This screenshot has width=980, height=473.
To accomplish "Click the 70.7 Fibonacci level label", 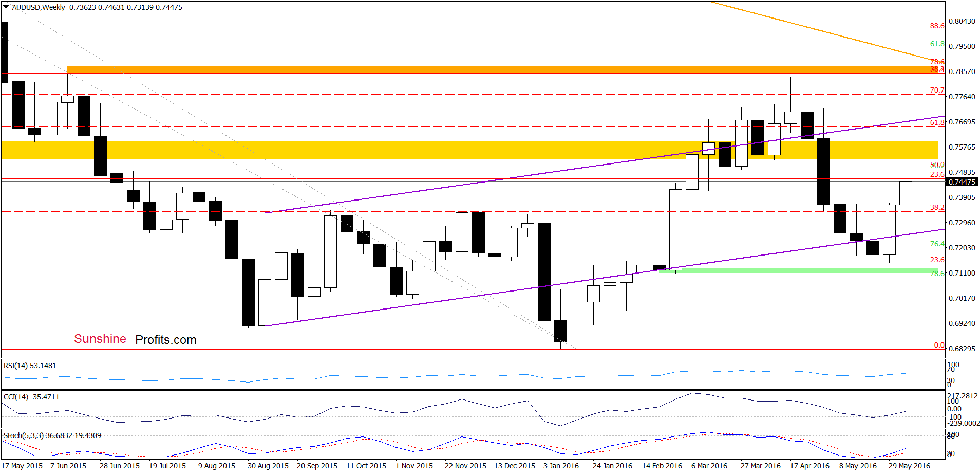I will pyautogui.click(x=937, y=90).
